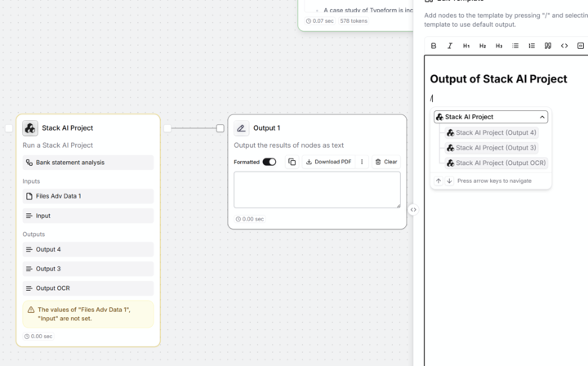This screenshot has height=366, width=588.
Task: Clear the Output 1 node results
Action: tap(385, 162)
